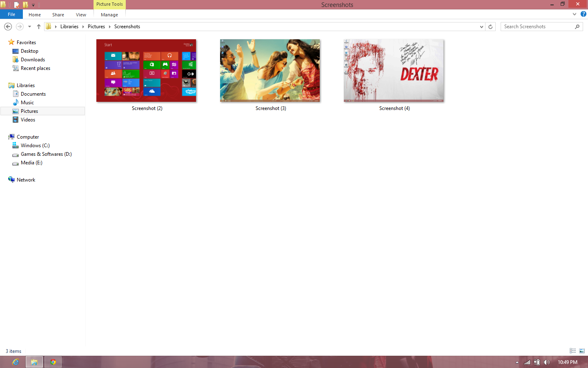Viewport: 588px width, 368px height.
Task: Click the Screenshot (3) file name
Action: coord(271,108)
